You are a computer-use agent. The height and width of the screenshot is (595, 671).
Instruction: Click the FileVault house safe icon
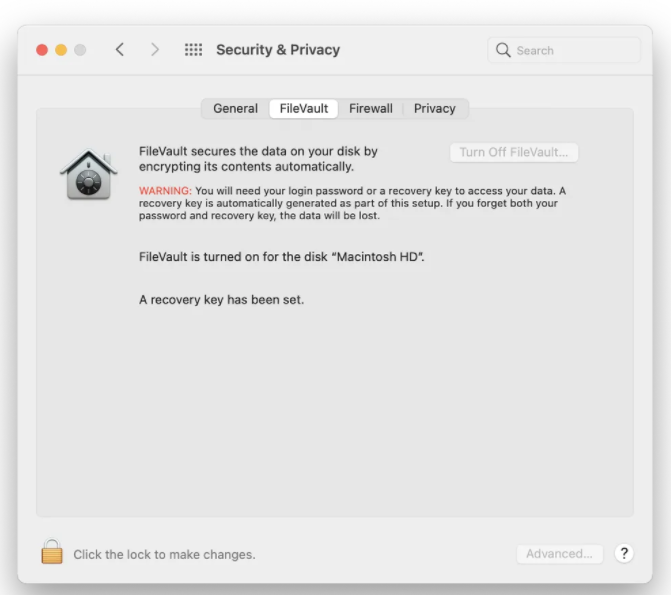tap(89, 174)
